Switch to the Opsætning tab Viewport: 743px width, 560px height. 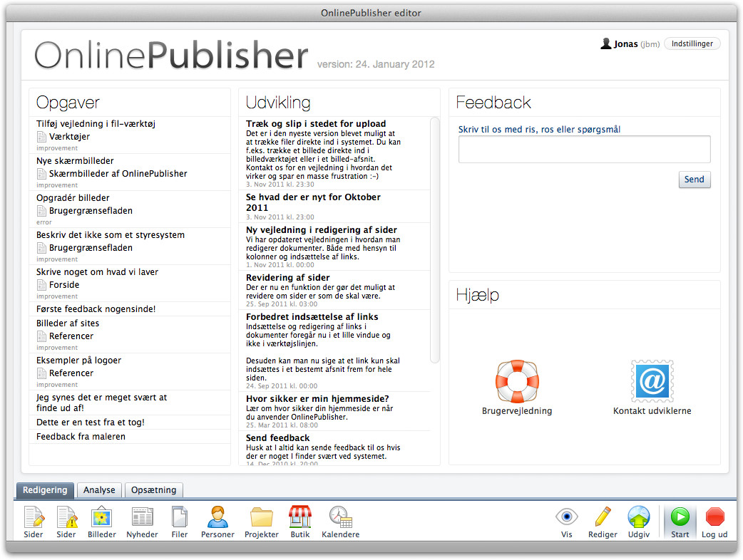pos(153,490)
